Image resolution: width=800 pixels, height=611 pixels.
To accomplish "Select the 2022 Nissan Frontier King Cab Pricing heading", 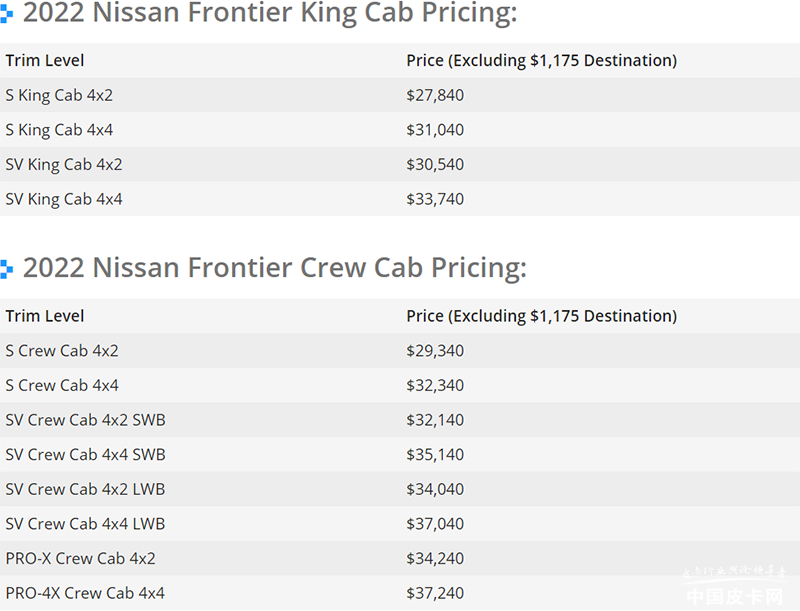I will tap(270, 14).
